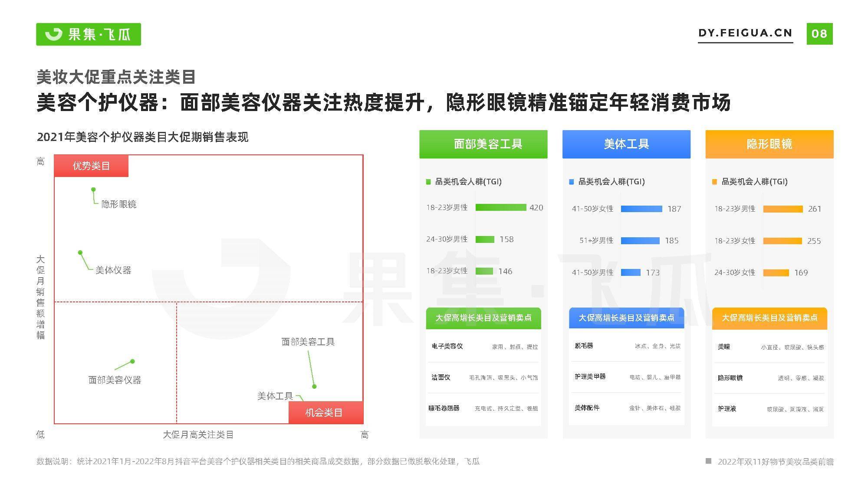This screenshot has height=488, width=868.
Task: Select the 脱毛器 row
Action: coord(626,346)
